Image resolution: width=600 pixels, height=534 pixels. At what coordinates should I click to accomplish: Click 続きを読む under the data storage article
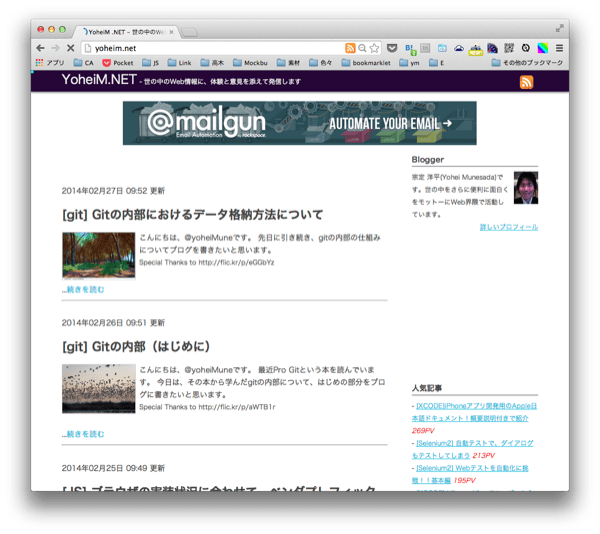coord(83,290)
